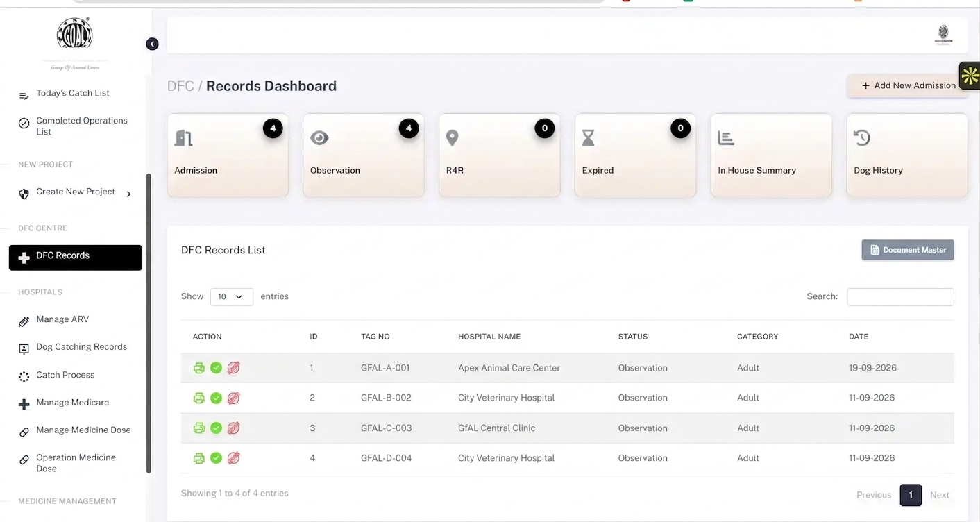This screenshot has height=522, width=980.
Task: Click the profile avatar in the top bar
Action: click(943, 35)
